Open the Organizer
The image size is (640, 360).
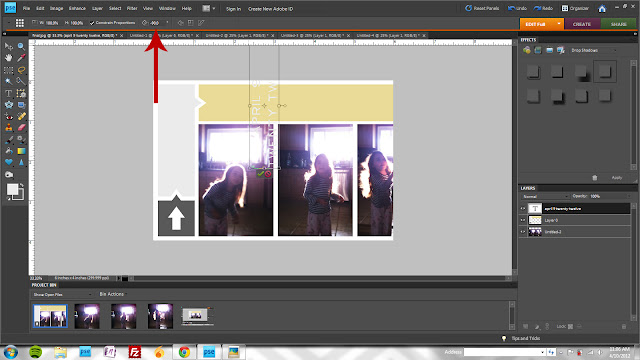point(575,8)
